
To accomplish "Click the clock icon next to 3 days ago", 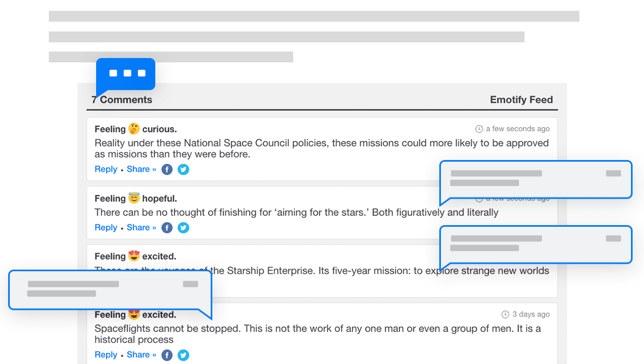I will pos(506,315).
